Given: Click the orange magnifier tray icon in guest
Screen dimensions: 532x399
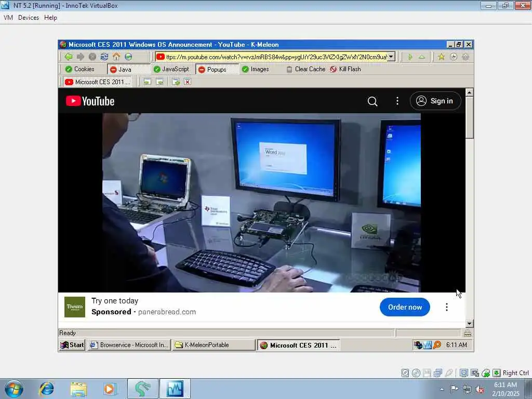Looking at the screenshot, I should (x=437, y=345).
